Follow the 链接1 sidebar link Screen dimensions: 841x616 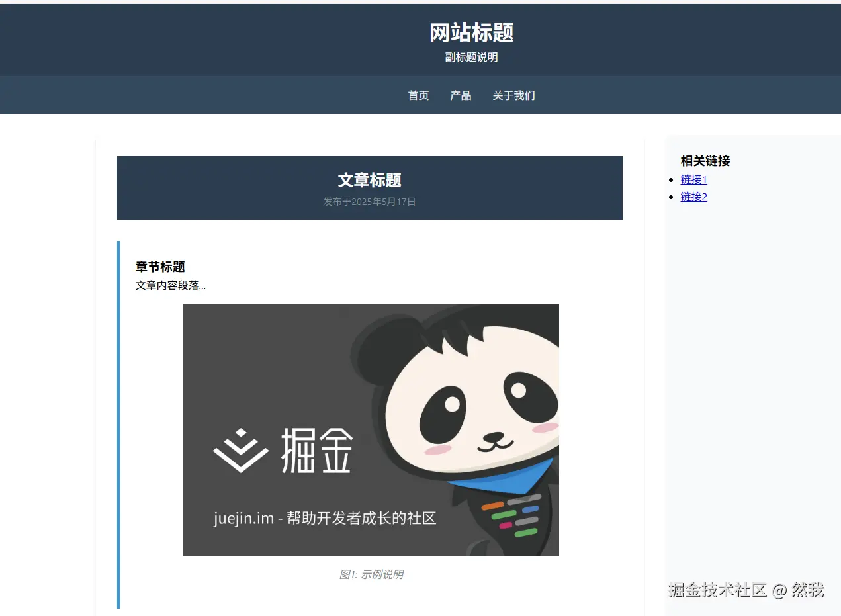pyautogui.click(x=693, y=179)
